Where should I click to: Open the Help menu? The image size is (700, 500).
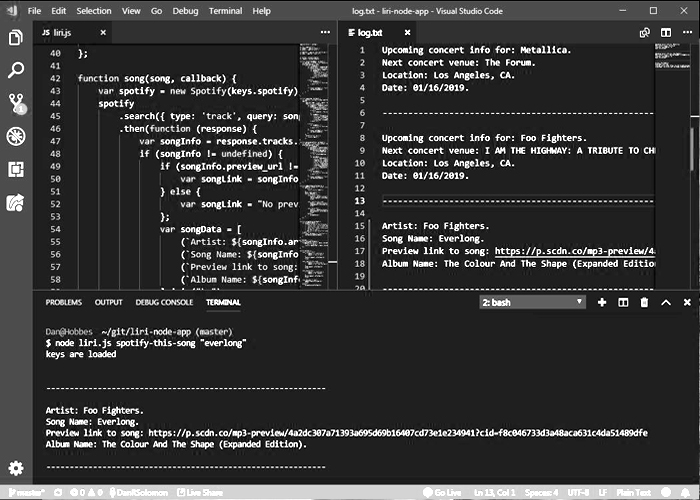click(x=261, y=11)
